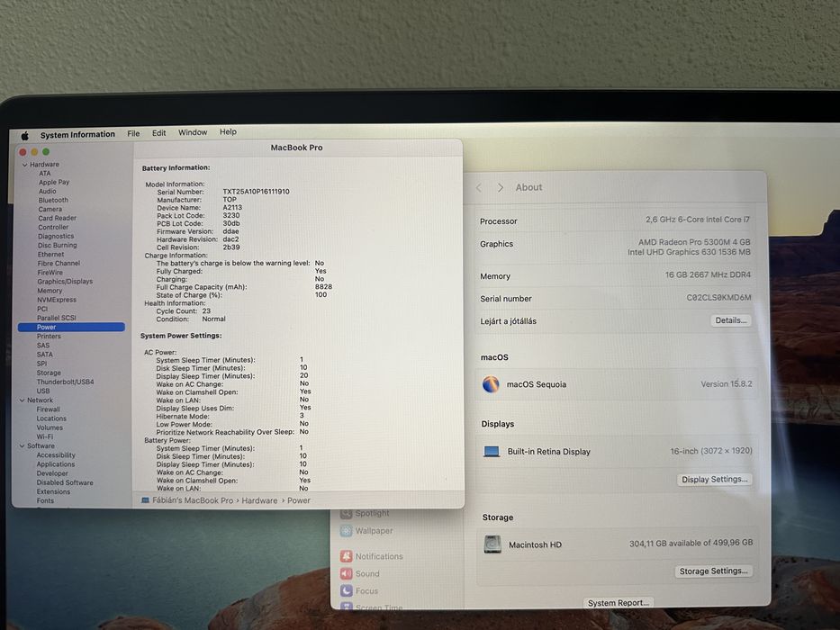Open the Edit menu

pyautogui.click(x=159, y=133)
